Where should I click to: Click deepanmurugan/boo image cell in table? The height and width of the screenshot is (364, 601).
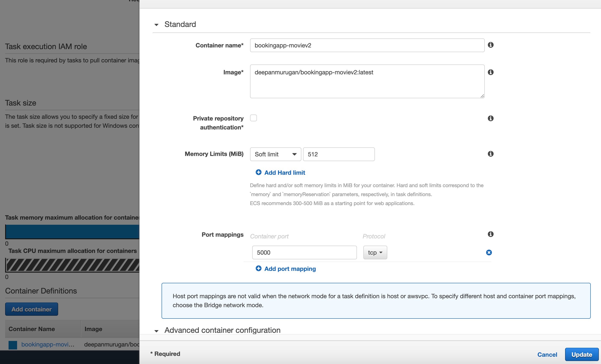coord(112,345)
